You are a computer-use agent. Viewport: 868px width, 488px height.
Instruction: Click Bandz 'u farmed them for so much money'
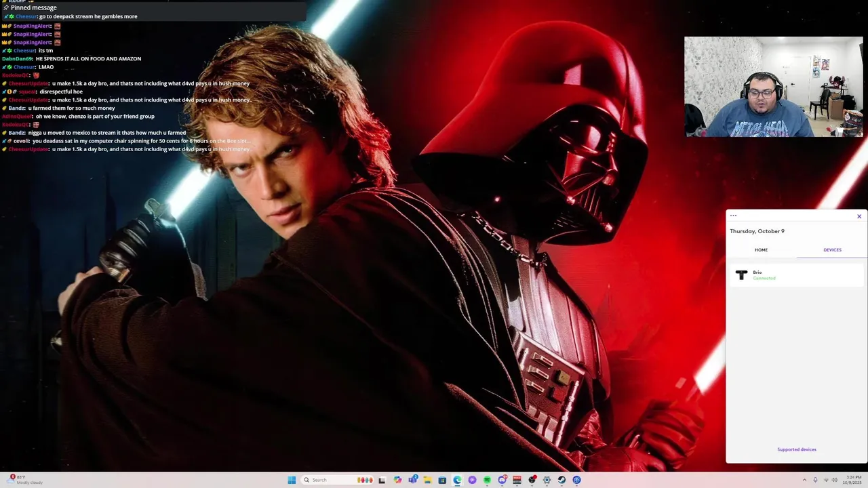click(x=58, y=108)
